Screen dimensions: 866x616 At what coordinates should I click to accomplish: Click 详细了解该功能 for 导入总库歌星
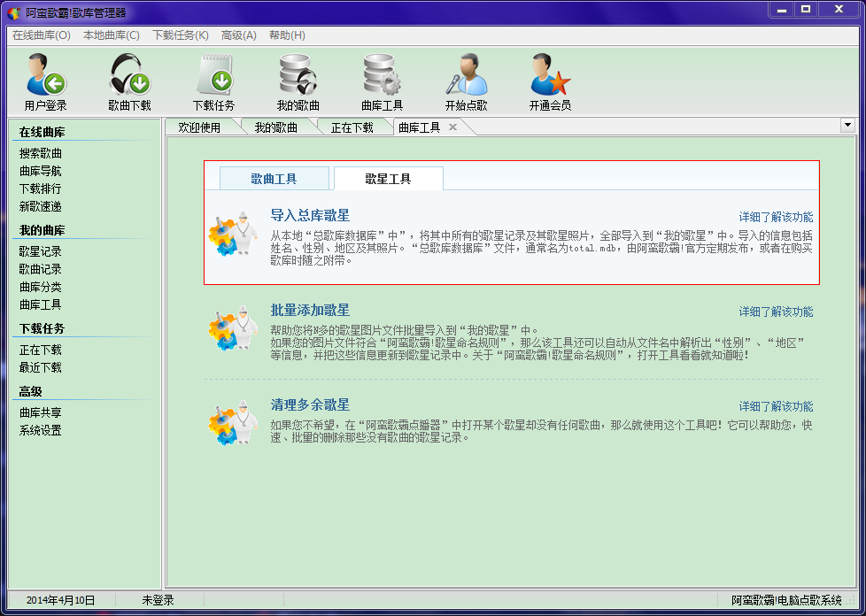[x=776, y=217]
